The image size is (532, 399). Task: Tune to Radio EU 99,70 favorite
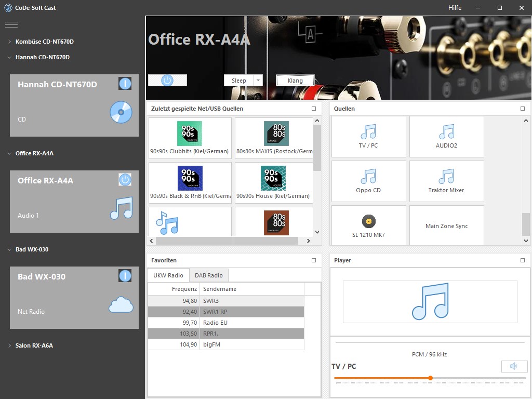[226, 322]
